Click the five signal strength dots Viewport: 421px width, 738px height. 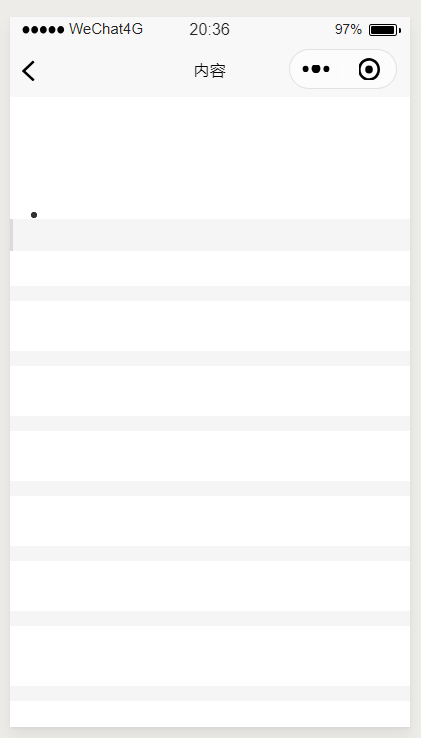43,30
